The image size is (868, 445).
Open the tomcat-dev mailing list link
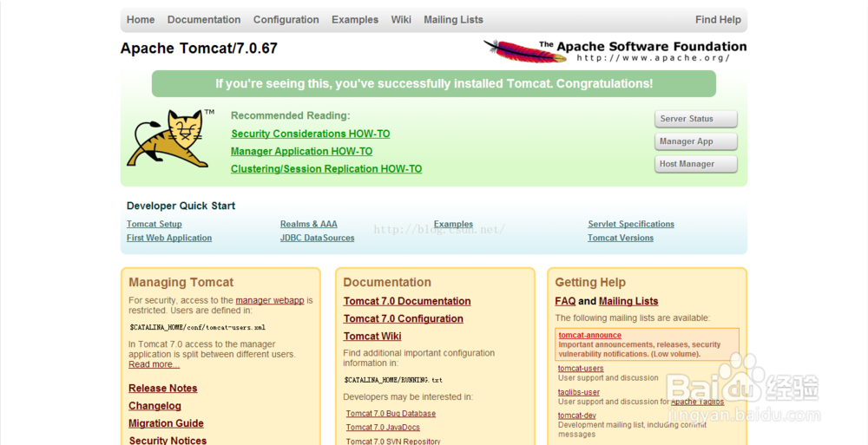pyautogui.click(x=577, y=416)
